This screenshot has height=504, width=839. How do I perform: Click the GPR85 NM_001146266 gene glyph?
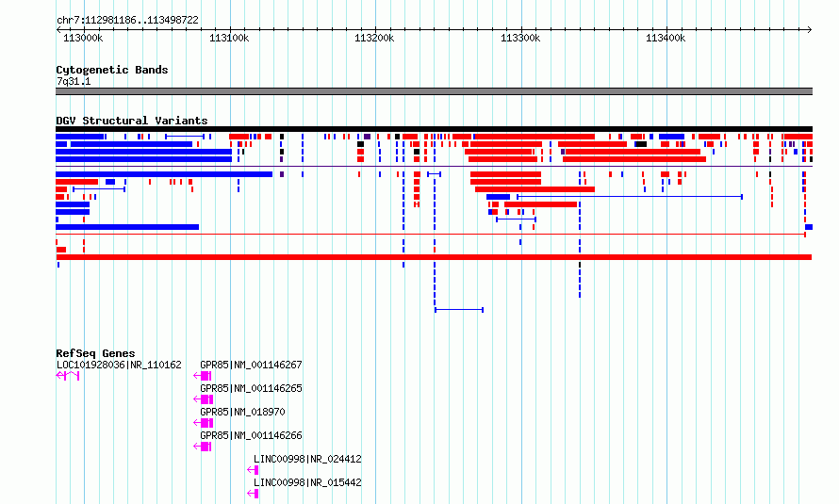pos(203,447)
